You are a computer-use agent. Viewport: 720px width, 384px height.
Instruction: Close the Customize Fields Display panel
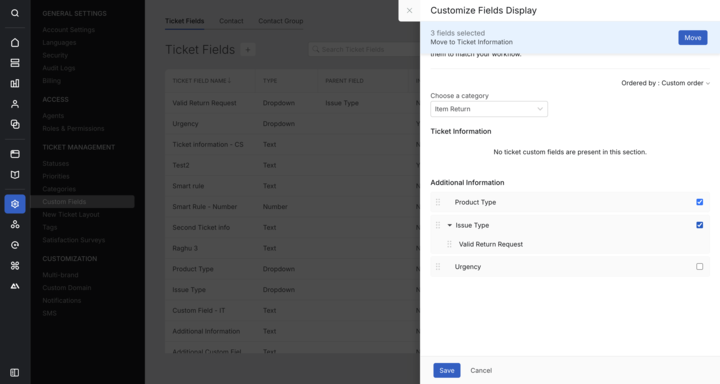click(x=409, y=11)
